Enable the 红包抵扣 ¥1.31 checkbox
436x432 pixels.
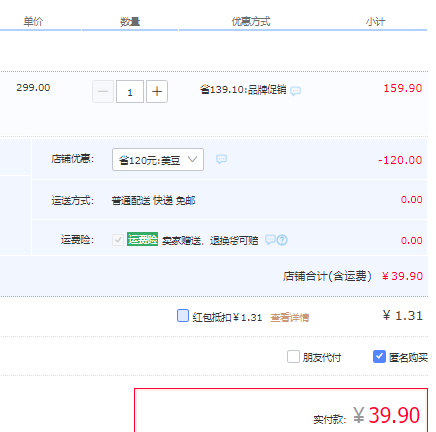[183, 316]
